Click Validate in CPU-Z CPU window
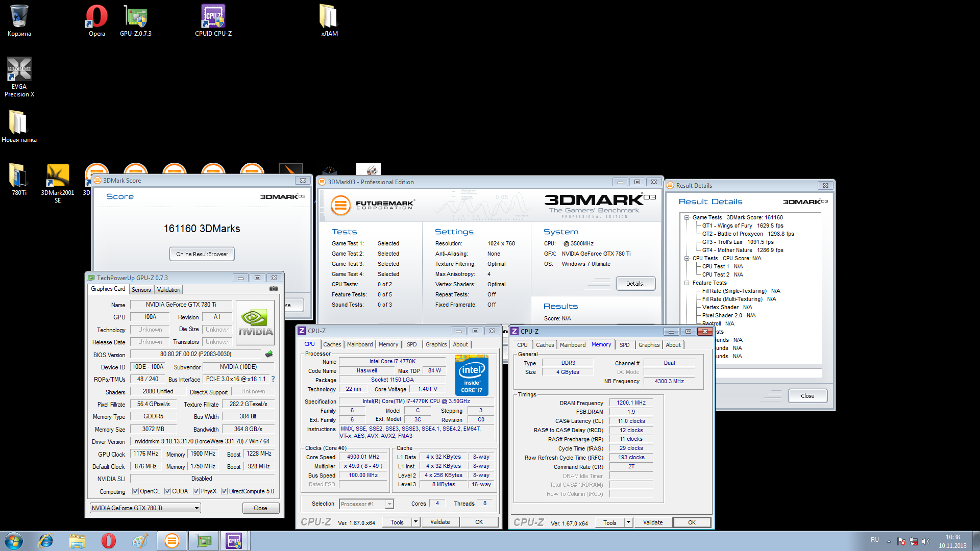980x551 pixels. [440, 522]
